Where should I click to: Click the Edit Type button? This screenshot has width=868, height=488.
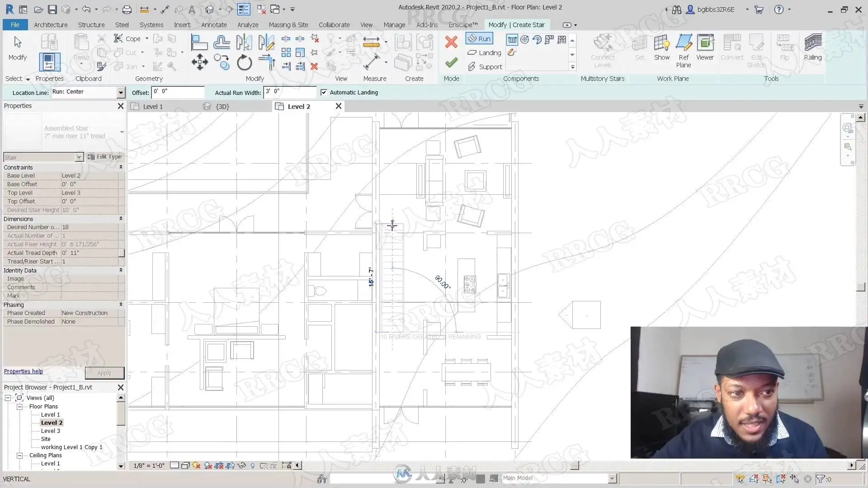point(104,157)
